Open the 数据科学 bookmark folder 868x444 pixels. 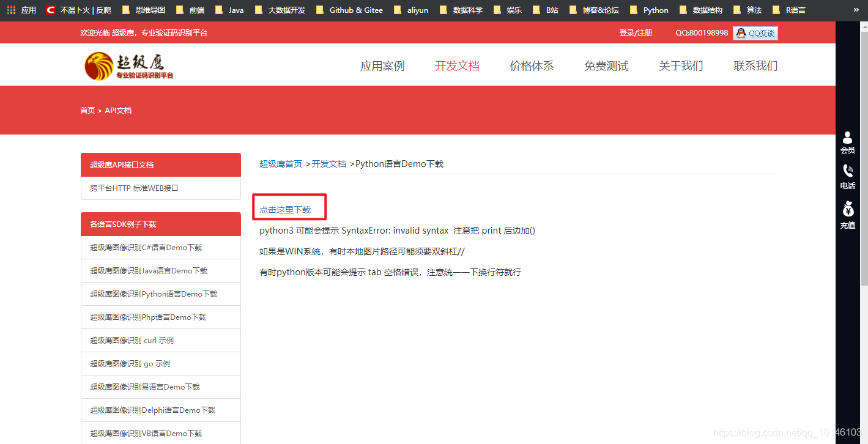tap(461, 10)
